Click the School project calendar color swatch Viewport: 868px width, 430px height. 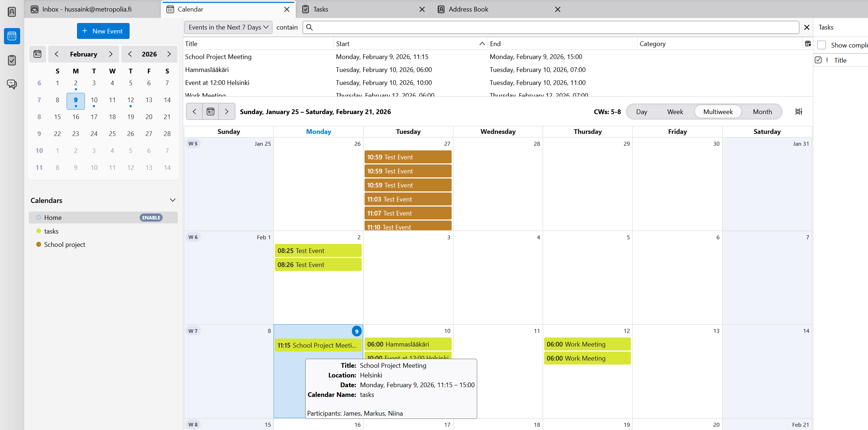[39, 244]
